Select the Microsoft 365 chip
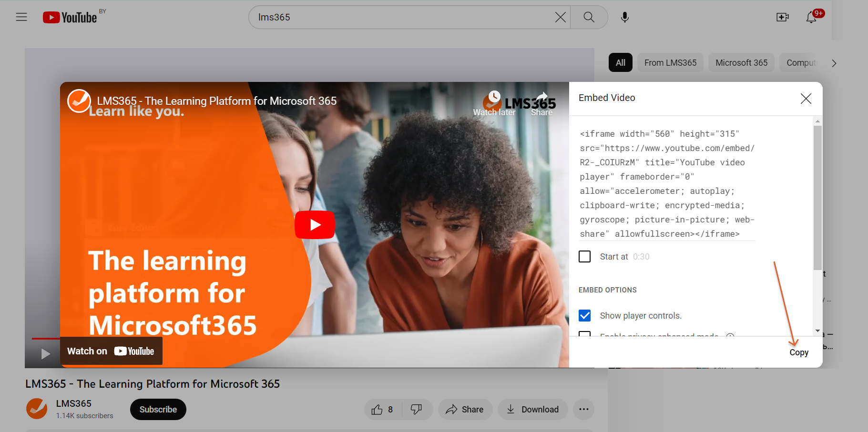The width and height of the screenshot is (868, 432). 741,63
